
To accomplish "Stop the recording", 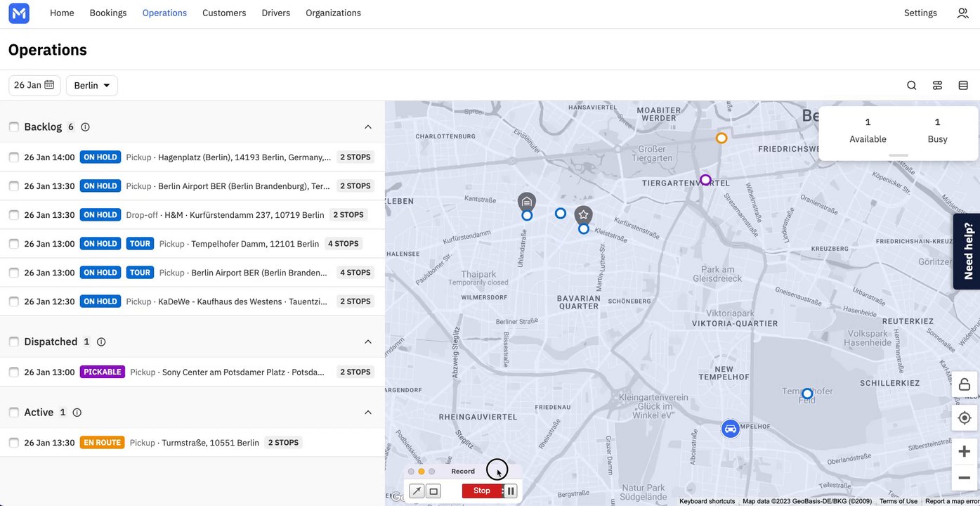I will [482, 491].
